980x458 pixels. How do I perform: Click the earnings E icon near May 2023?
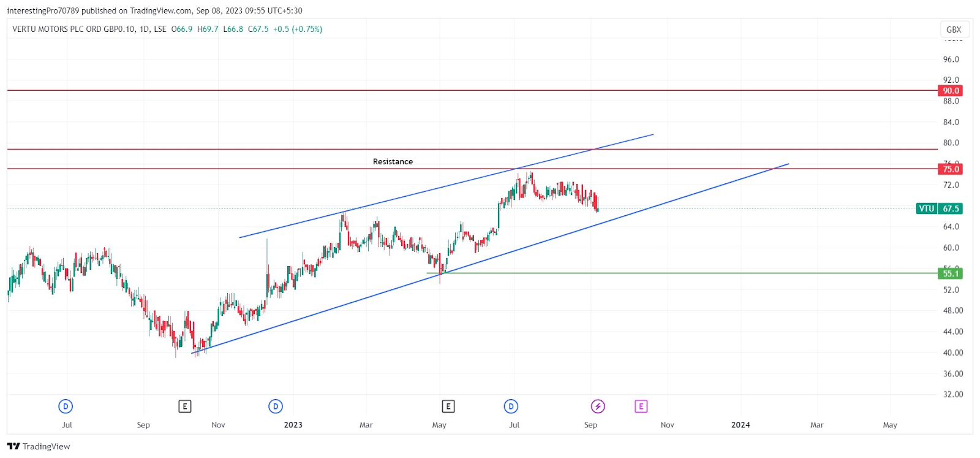point(448,406)
